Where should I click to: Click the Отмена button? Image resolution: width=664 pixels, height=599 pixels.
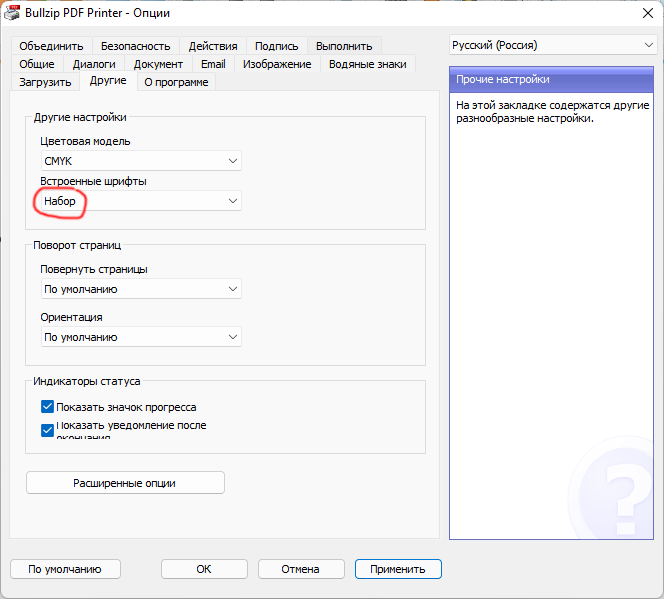(x=301, y=569)
